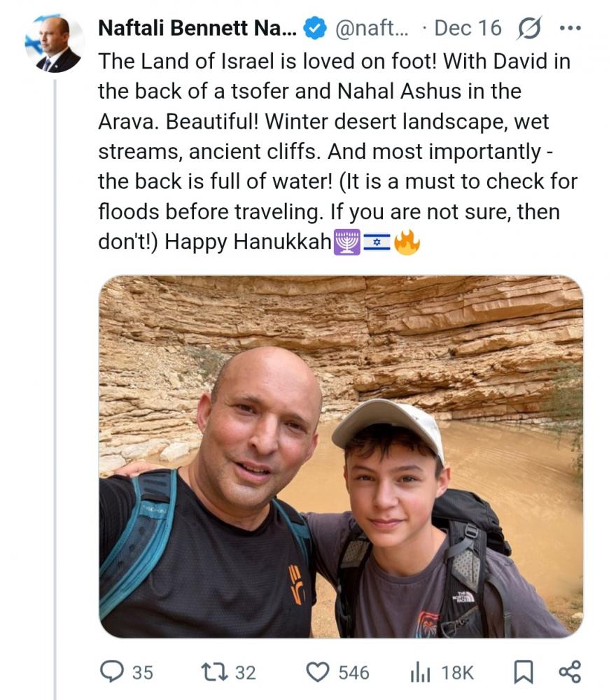This screenshot has height=700, width=609.
Task: Click the like count 546
Action: pyautogui.click(x=353, y=673)
